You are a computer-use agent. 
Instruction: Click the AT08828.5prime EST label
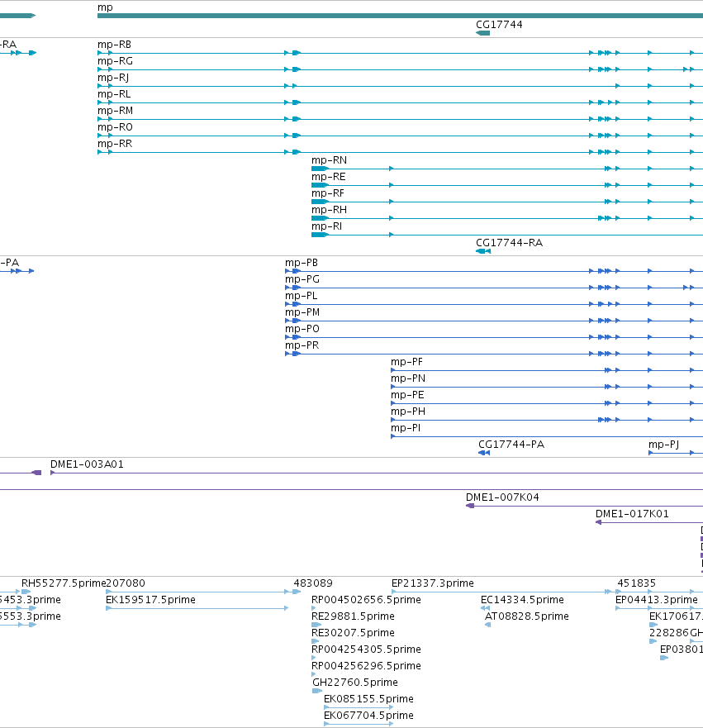pyautogui.click(x=527, y=616)
